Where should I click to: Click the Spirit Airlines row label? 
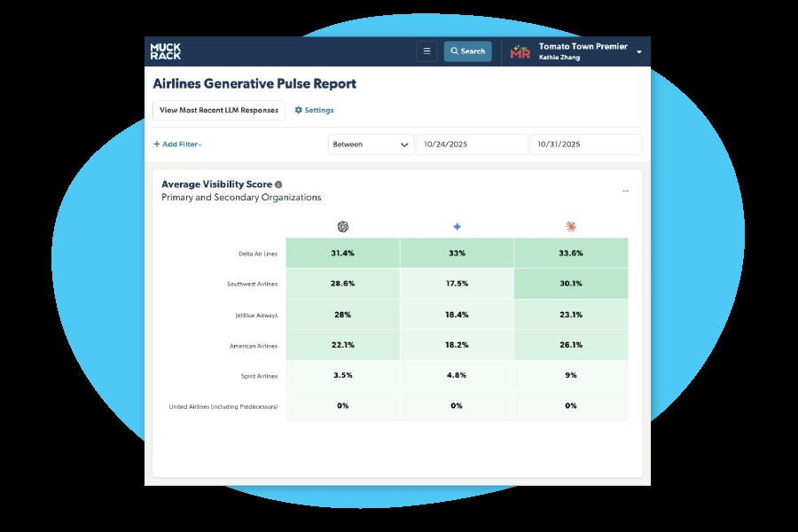(259, 376)
